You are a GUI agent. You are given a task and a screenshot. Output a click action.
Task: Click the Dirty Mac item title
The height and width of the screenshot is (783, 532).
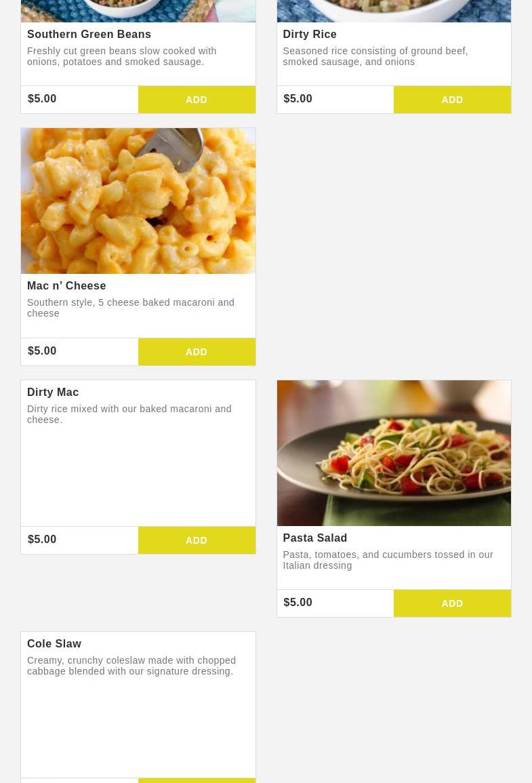click(53, 392)
